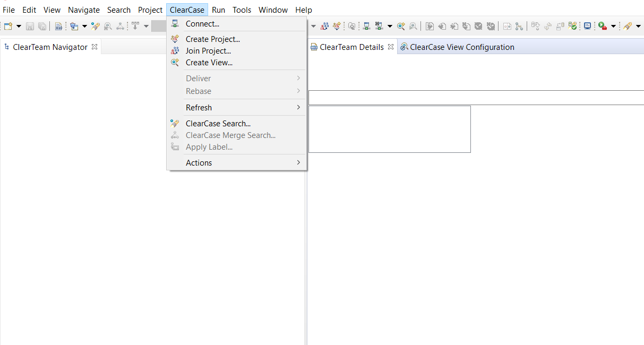This screenshot has height=345, width=644.
Task: Click the Join Project people toolbar icon
Action: coord(324,26)
